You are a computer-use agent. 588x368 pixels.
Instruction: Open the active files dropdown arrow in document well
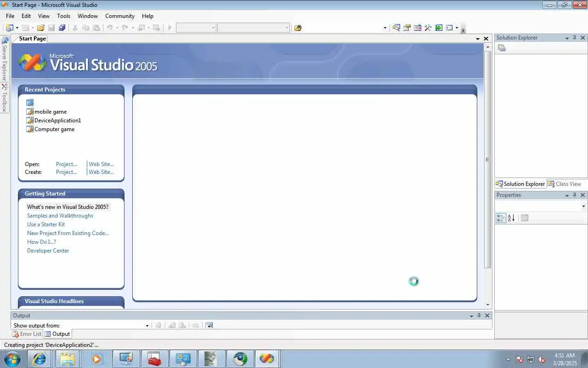(x=478, y=39)
